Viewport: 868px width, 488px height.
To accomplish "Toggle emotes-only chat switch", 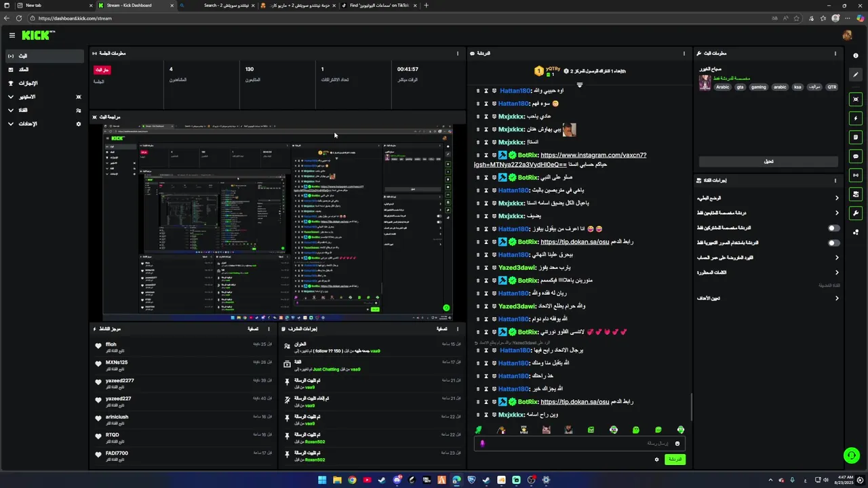I will (834, 243).
